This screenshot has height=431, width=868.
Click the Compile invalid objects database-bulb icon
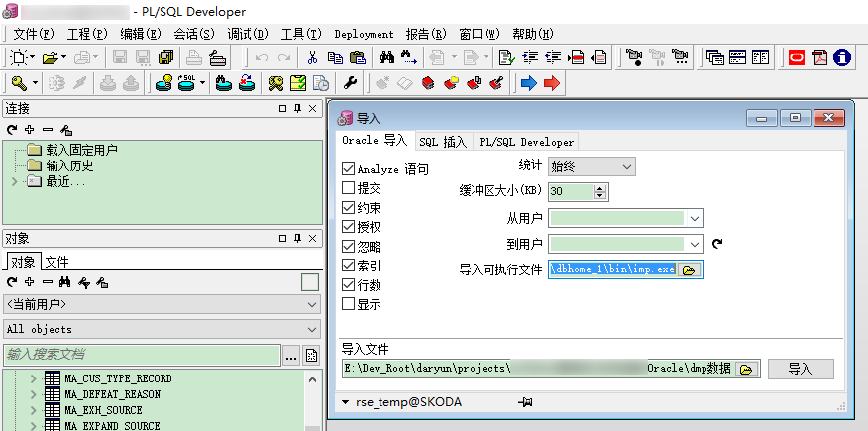click(x=163, y=83)
